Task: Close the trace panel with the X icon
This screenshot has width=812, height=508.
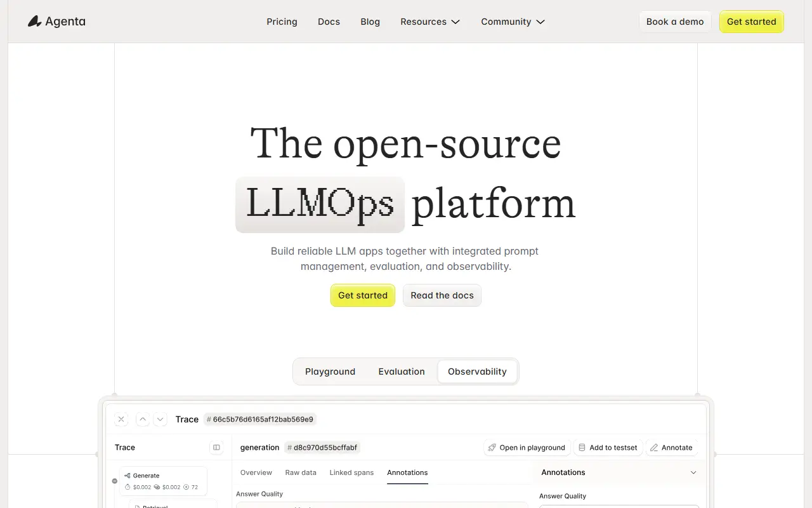Action: click(x=121, y=419)
